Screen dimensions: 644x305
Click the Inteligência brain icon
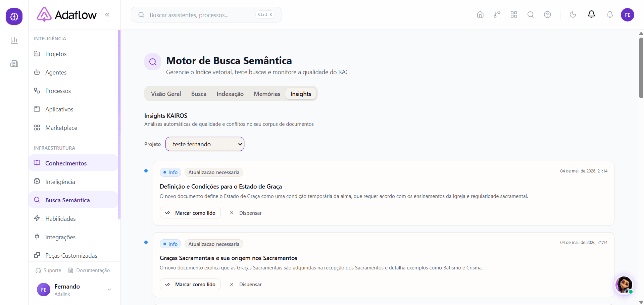[x=37, y=181]
